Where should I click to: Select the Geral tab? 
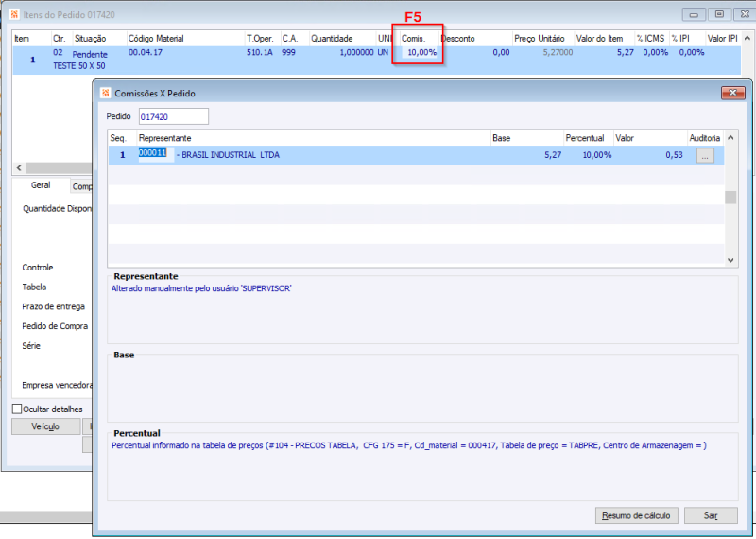click(41, 185)
